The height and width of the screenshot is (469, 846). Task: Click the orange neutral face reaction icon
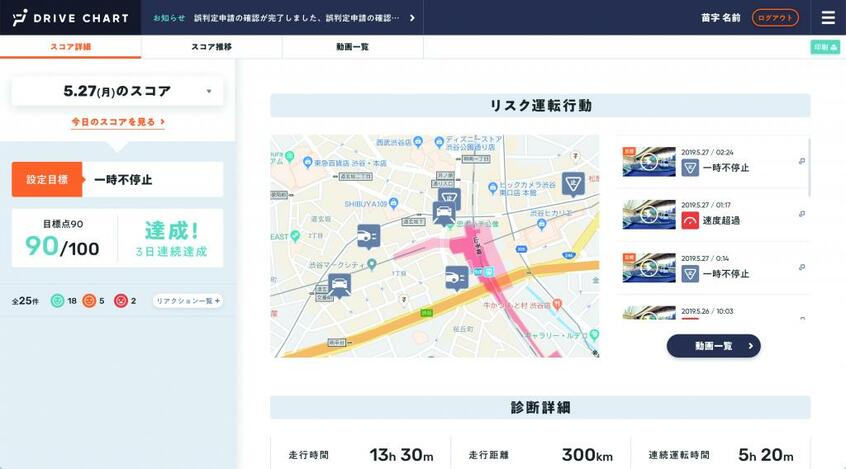[x=89, y=301]
